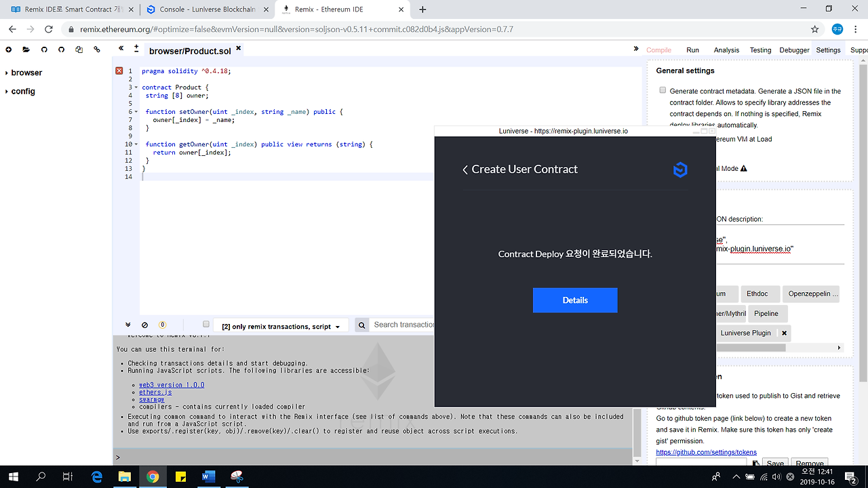Click the Search transactions input field

[x=404, y=325]
